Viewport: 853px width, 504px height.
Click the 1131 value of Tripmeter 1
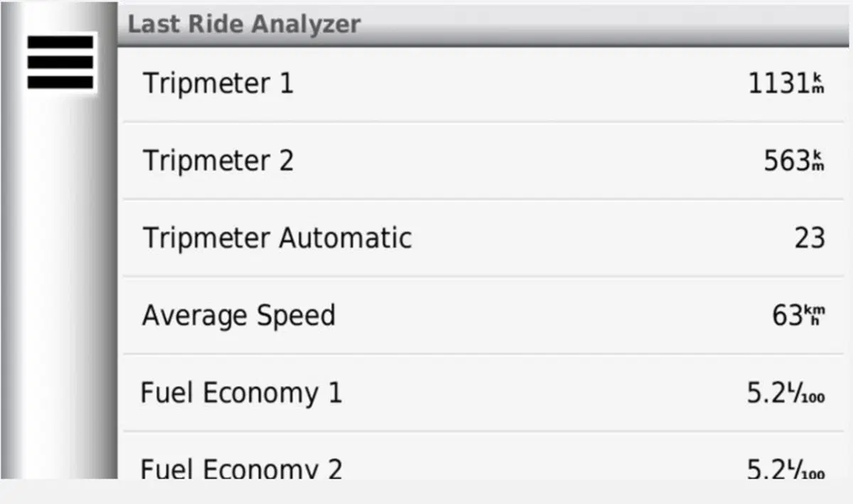point(779,84)
